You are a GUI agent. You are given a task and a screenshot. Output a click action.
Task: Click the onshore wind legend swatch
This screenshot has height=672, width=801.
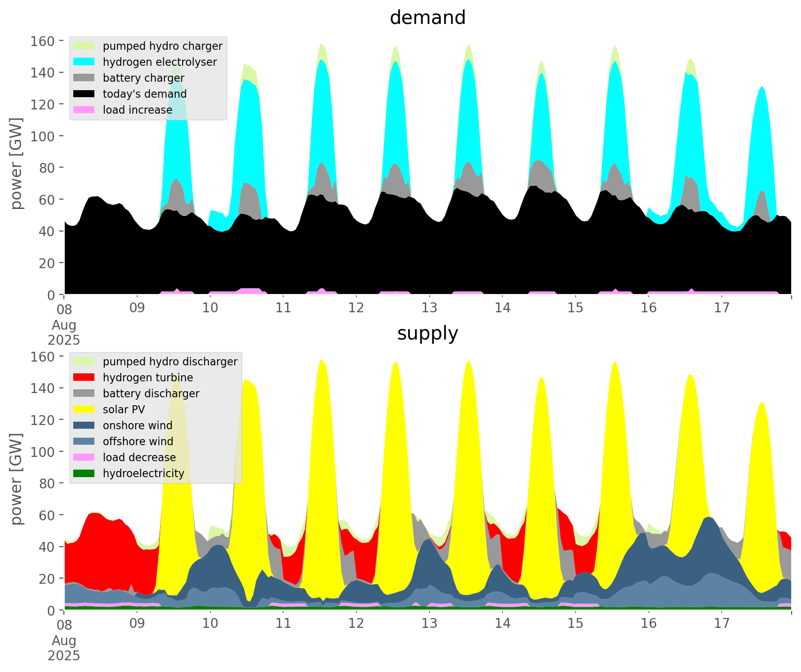[x=84, y=425]
